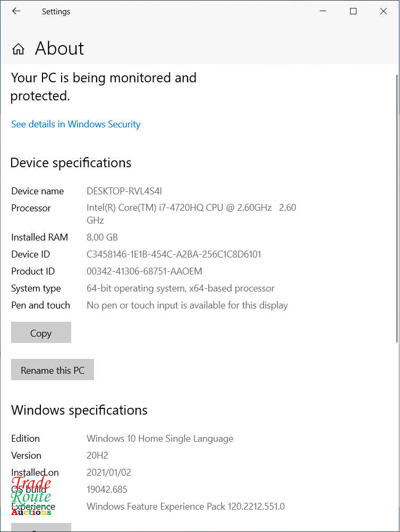Click the Settings title label

56,11
